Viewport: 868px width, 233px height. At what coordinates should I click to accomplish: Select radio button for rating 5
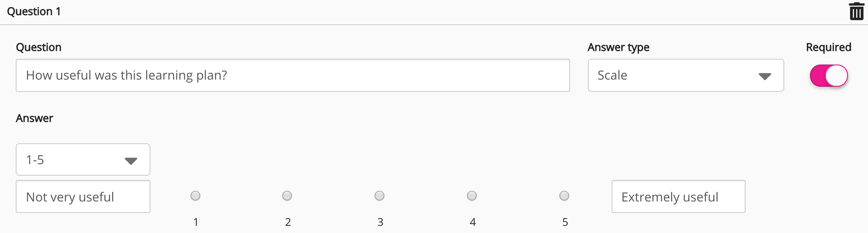(x=564, y=196)
